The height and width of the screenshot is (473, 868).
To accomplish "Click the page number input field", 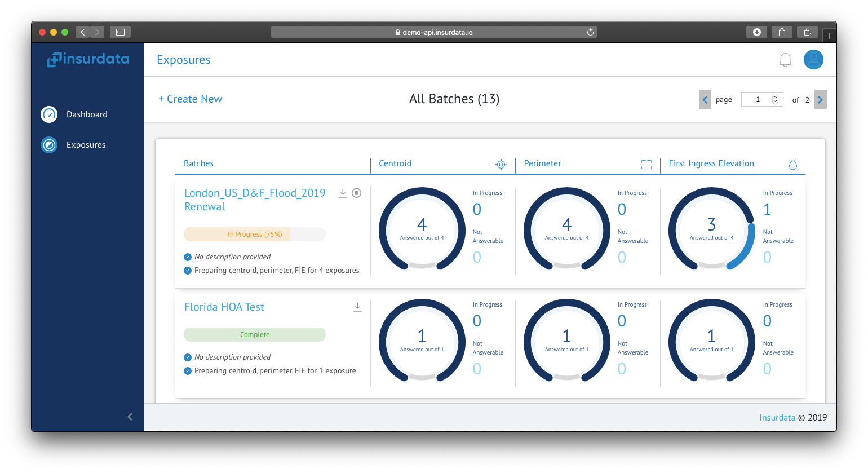I will click(x=761, y=99).
